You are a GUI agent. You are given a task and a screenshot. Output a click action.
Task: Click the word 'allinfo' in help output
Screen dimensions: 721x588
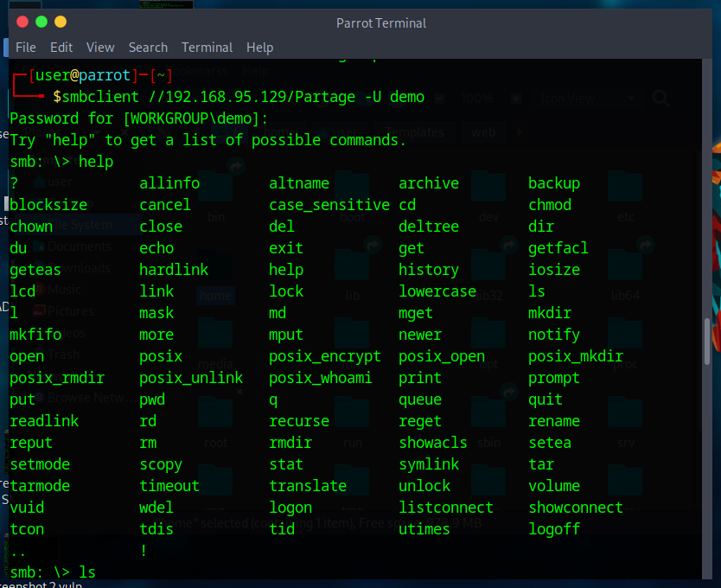169,183
